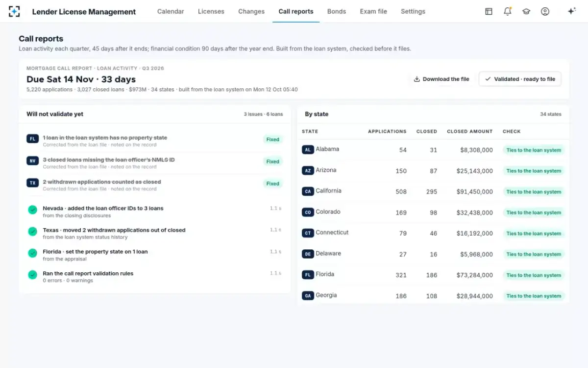Image resolution: width=588 pixels, height=368 pixels.
Task: Sort by the APPLICATIONS column header
Action: 387,131
